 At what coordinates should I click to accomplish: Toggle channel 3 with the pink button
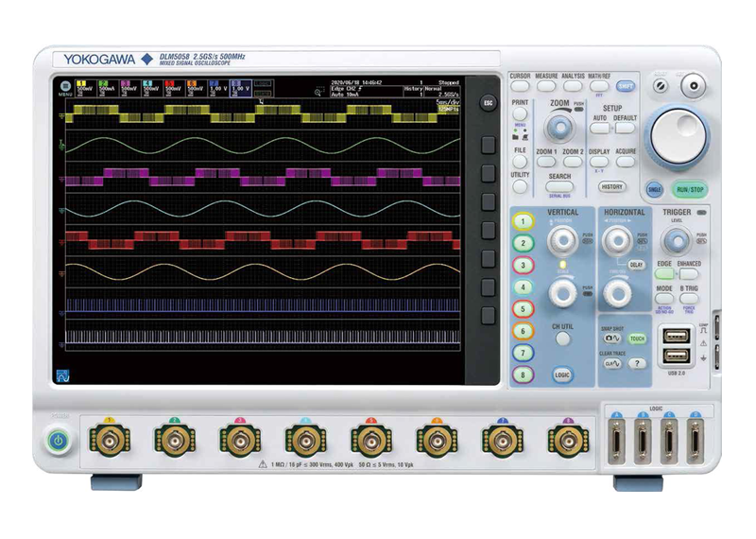pyautogui.click(x=524, y=266)
